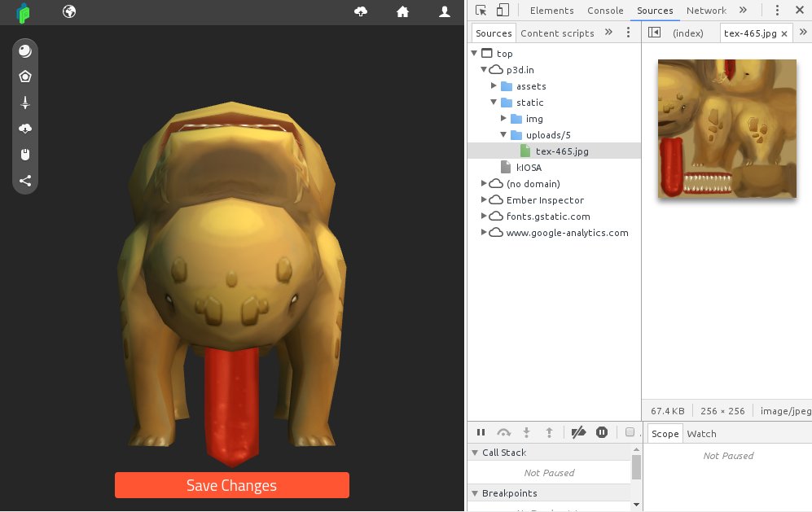This screenshot has width=812, height=512.
Task: Open the globe explore icon
Action: click(x=69, y=11)
